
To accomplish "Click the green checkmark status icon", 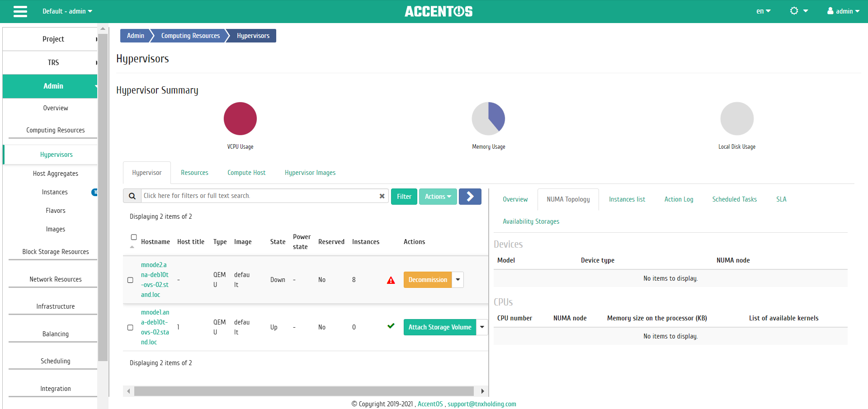I will coord(391,326).
